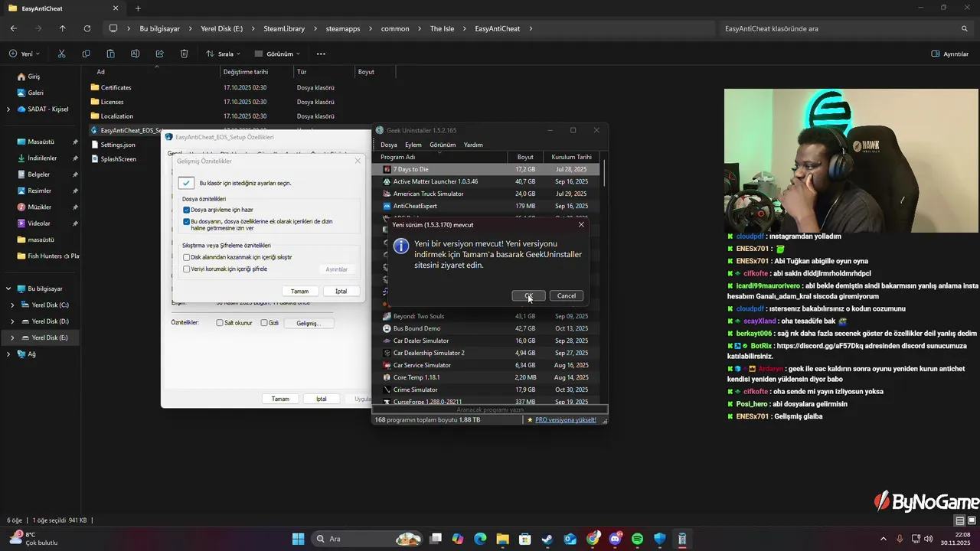Open Task View from the taskbar
Viewport: 980px width, 551px height.
tap(436, 539)
